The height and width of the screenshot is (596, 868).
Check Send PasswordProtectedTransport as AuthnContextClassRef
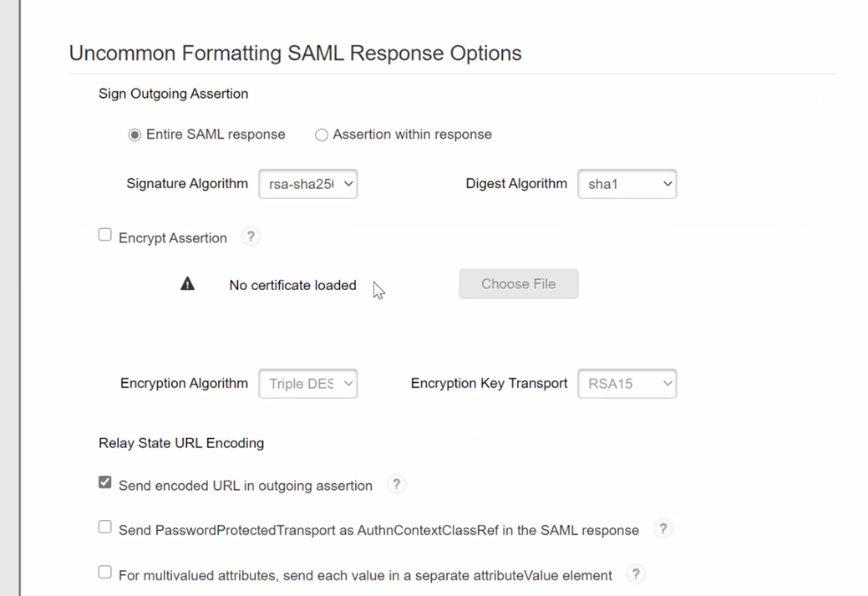click(x=105, y=527)
